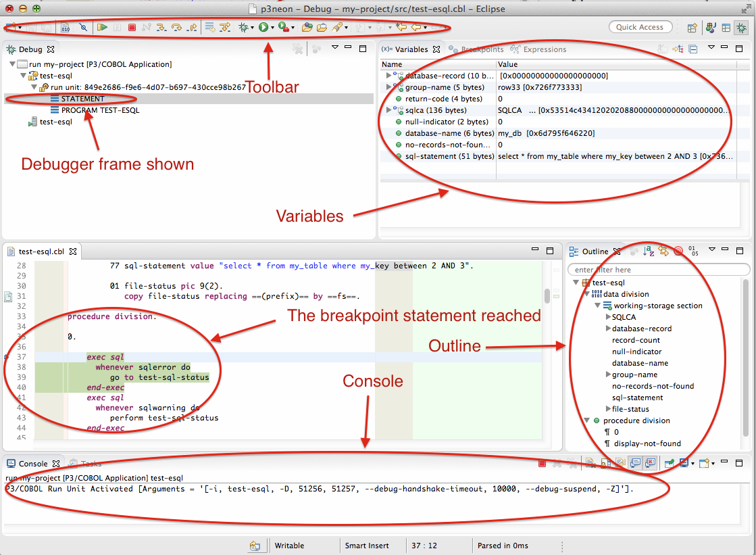The image size is (756, 555).
Task: Switch to the Expressions tab
Action: (538, 49)
